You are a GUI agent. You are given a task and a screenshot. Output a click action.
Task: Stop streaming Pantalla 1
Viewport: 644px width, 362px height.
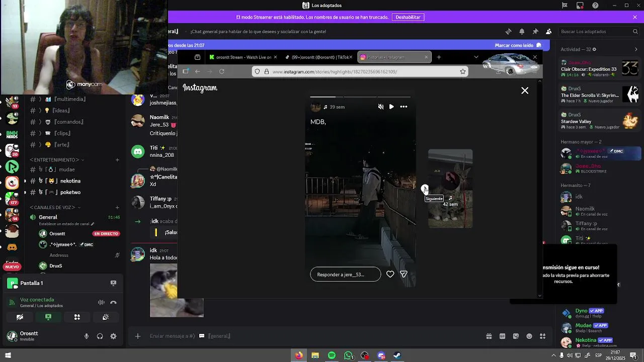click(x=113, y=283)
